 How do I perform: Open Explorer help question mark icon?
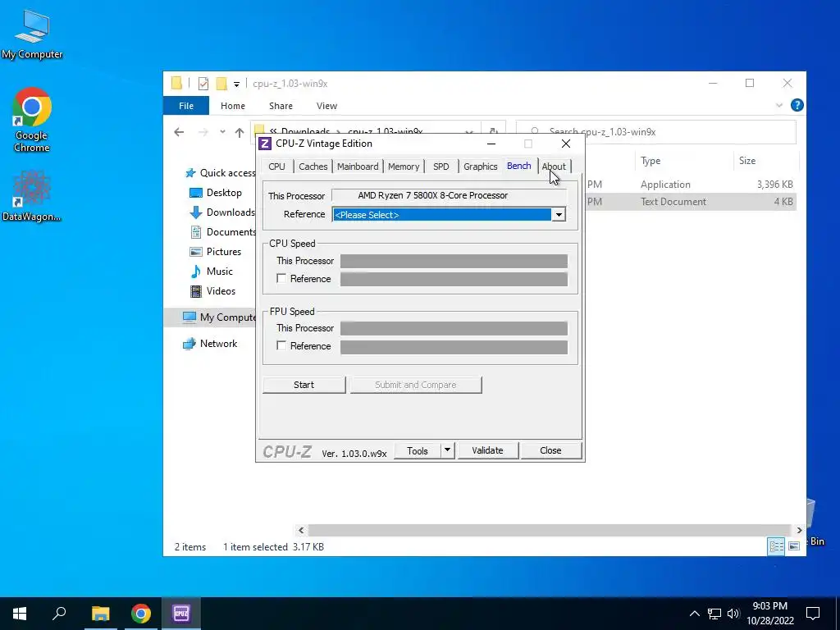coord(797,106)
